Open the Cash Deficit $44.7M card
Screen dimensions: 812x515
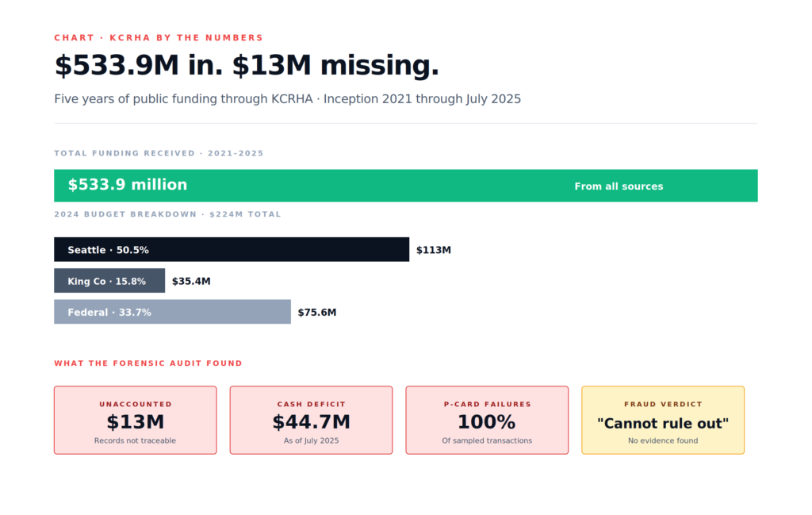tap(311, 421)
